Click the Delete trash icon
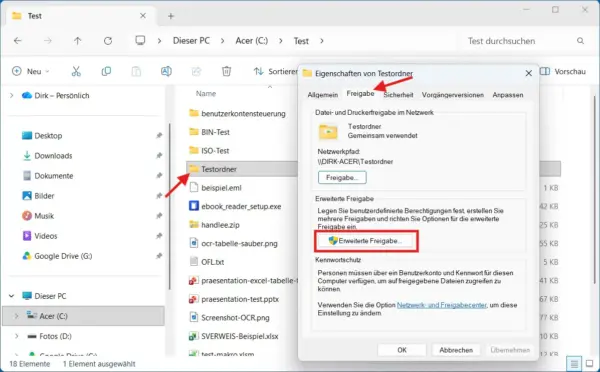This screenshot has width=600, height=372. pyautogui.click(x=227, y=71)
